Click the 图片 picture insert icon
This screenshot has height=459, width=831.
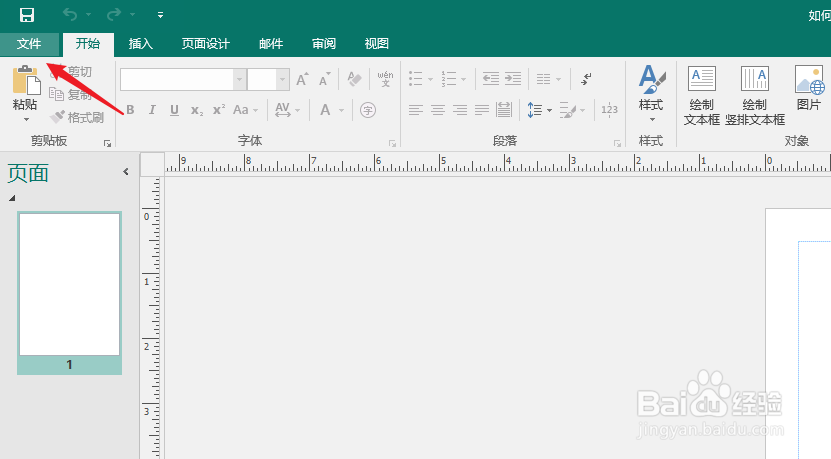[x=809, y=87]
